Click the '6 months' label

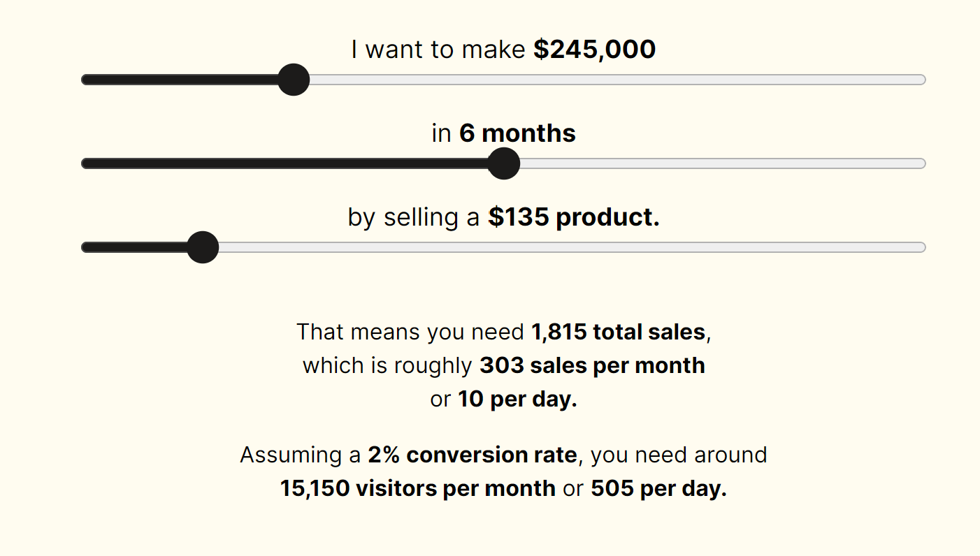point(517,133)
